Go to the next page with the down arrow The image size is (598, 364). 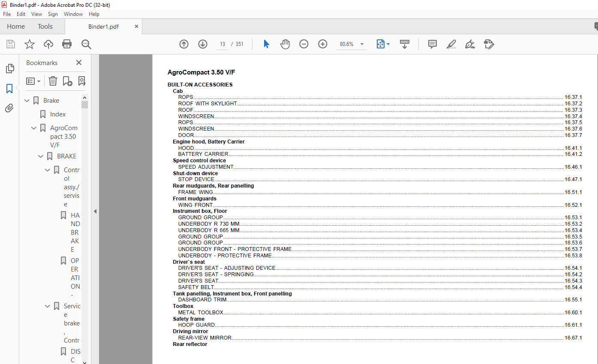[x=203, y=44]
